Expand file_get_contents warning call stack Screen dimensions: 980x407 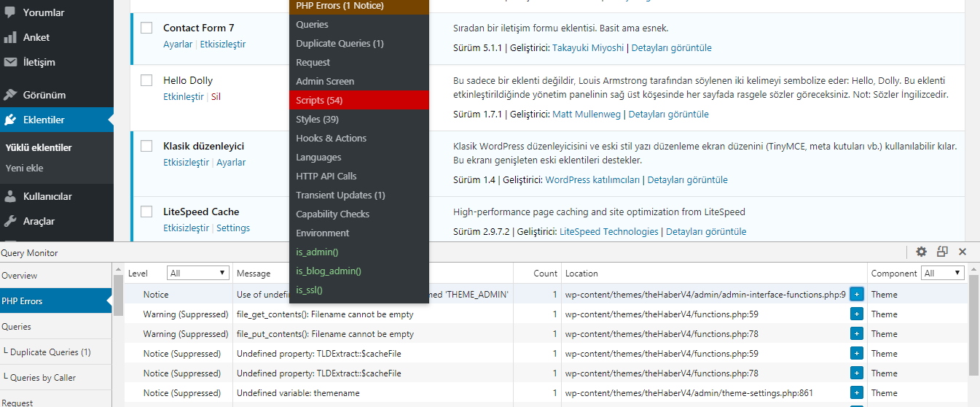[856, 314]
